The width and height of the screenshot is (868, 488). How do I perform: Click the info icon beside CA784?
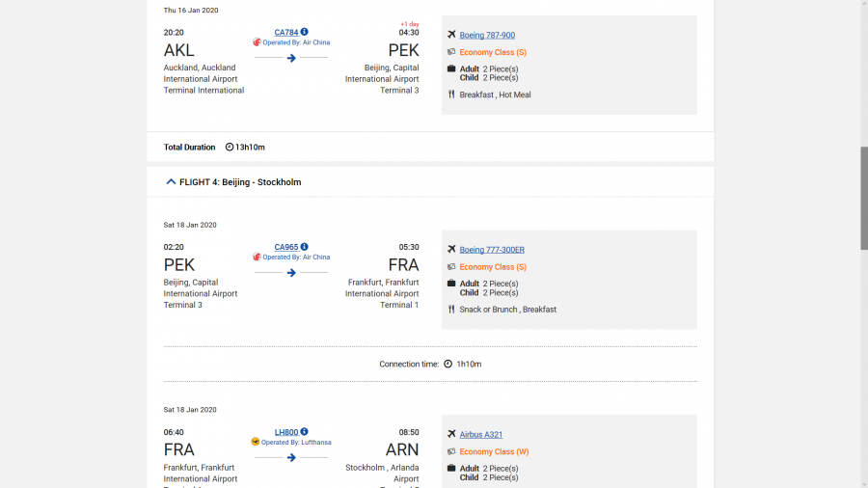click(x=305, y=32)
